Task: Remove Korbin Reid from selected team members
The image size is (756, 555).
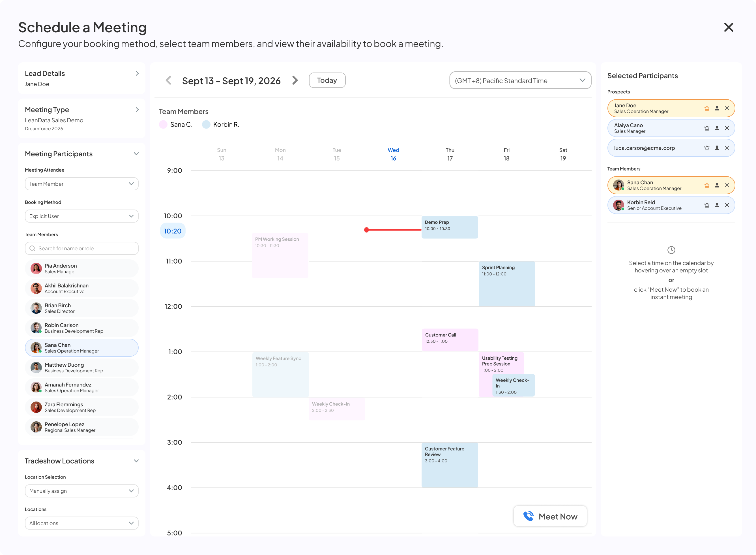Action: click(727, 205)
